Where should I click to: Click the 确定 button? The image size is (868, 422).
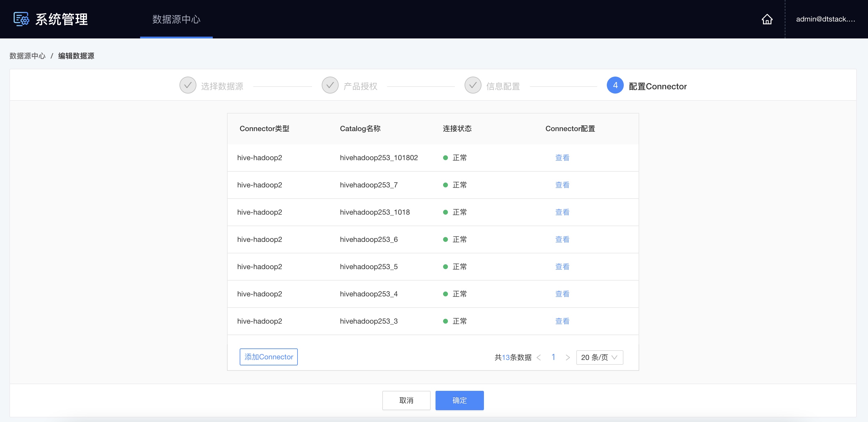pos(459,401)
